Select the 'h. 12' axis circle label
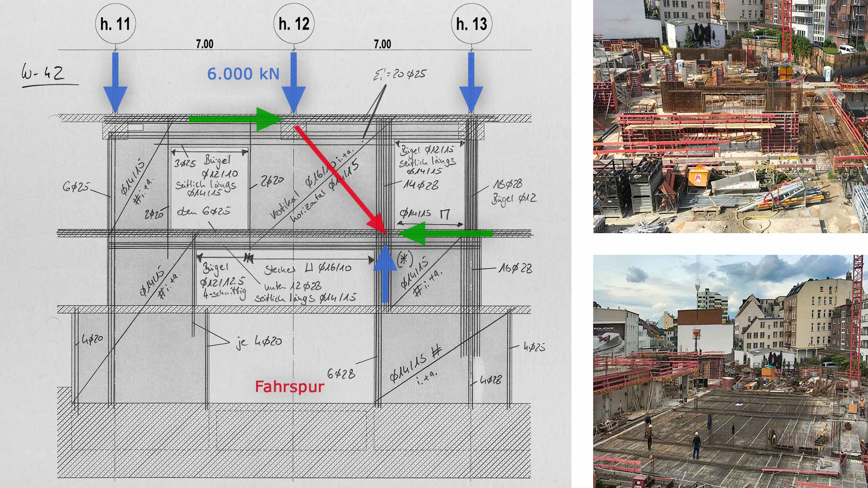This screenshot has width=868, height=488. pos(294,24)
